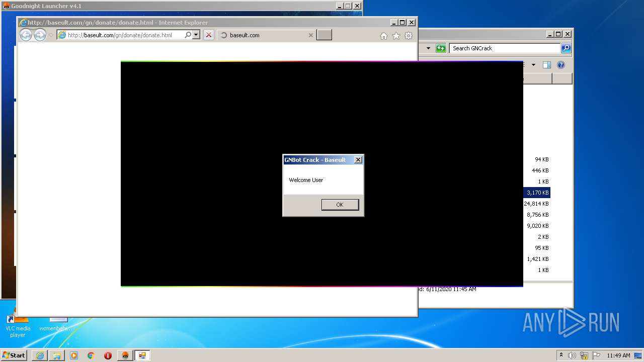Select the file sized 3,170 KB
This screenshot has width=644, height=362.
pyautogui.click(x=537, y=193)
